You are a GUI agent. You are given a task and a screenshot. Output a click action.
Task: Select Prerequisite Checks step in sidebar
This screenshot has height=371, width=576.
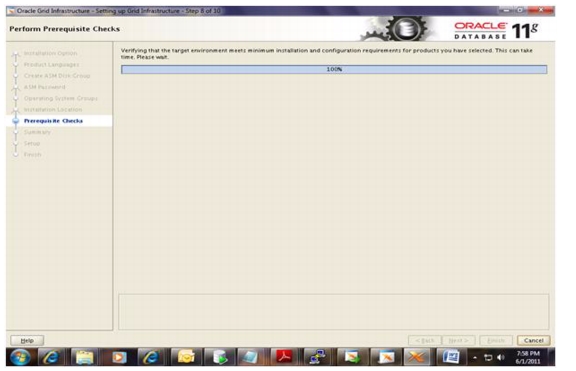tap(53, 121)
